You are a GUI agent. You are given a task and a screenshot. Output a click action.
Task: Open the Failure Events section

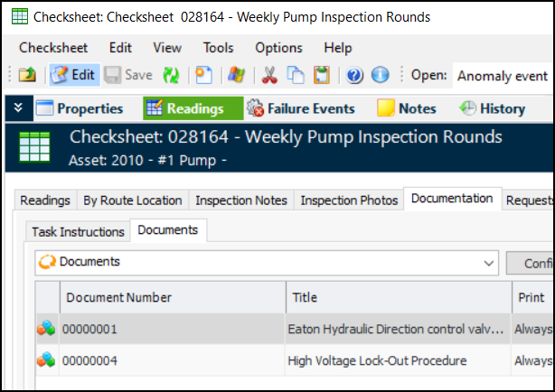301,108
